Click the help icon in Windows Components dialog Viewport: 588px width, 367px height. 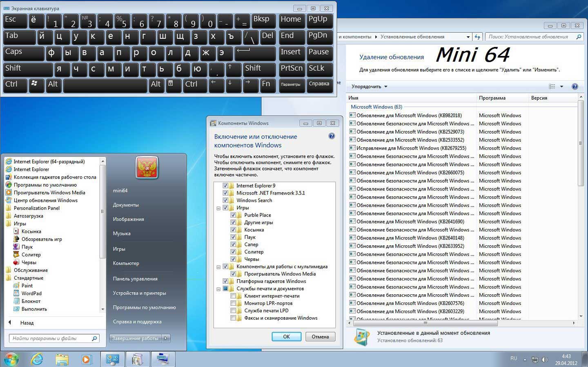[x=332, y=137]
